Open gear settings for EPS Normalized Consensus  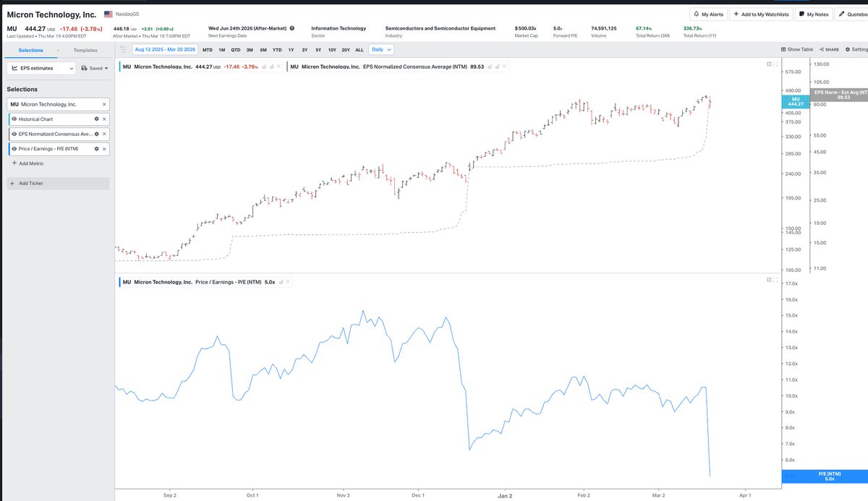[x=96, y=134]
